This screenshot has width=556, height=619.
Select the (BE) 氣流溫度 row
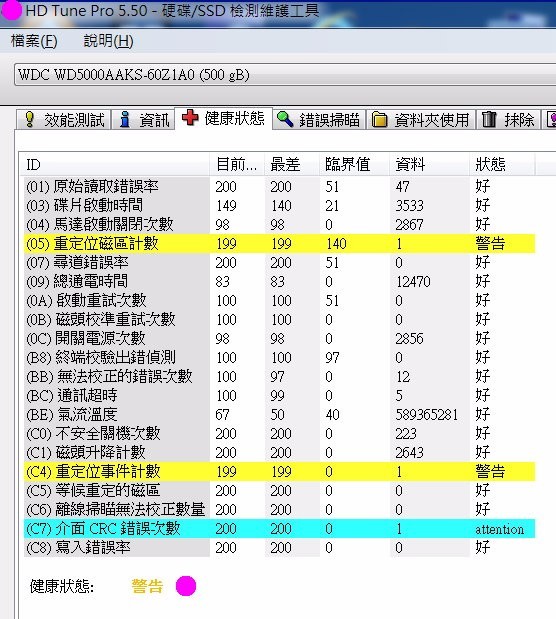[x=280, y=415]
